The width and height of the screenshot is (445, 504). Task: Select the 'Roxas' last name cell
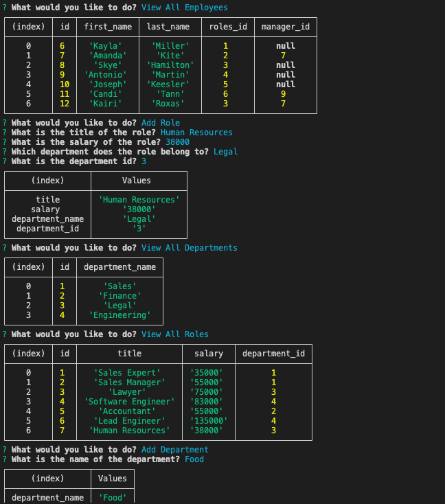(168, 104)
